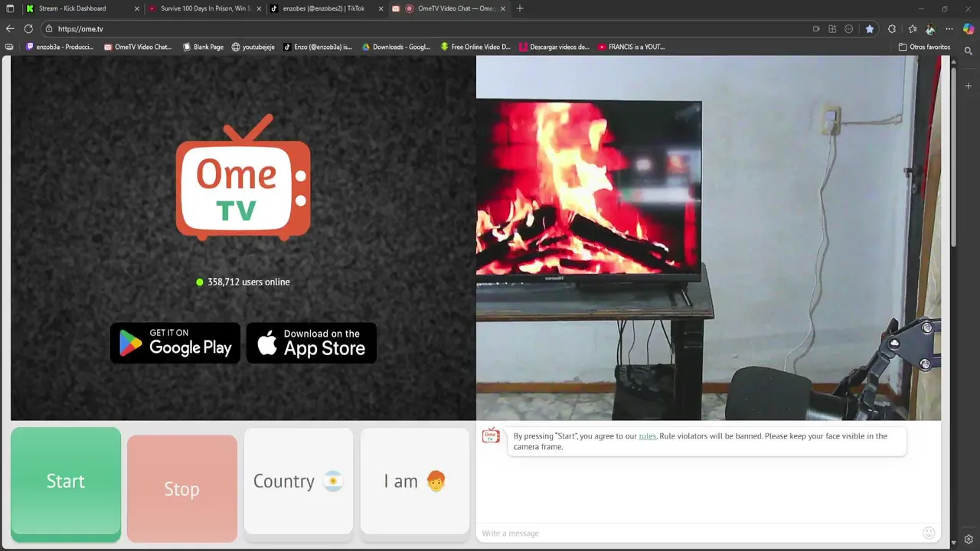Go back to the previous page

pos(10,28)
